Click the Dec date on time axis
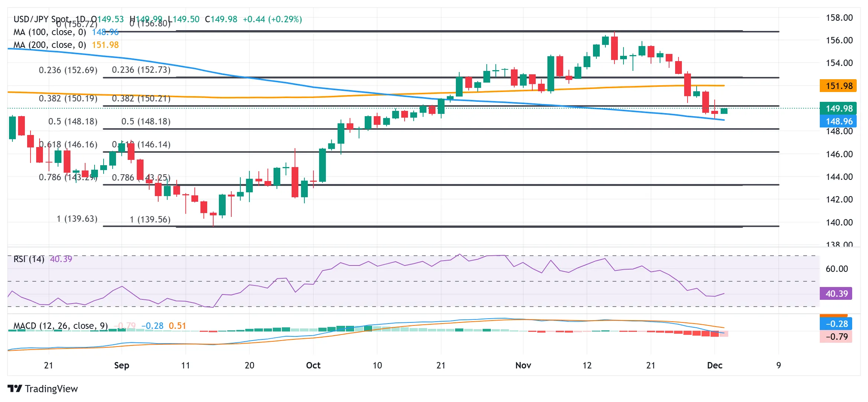 715,365
